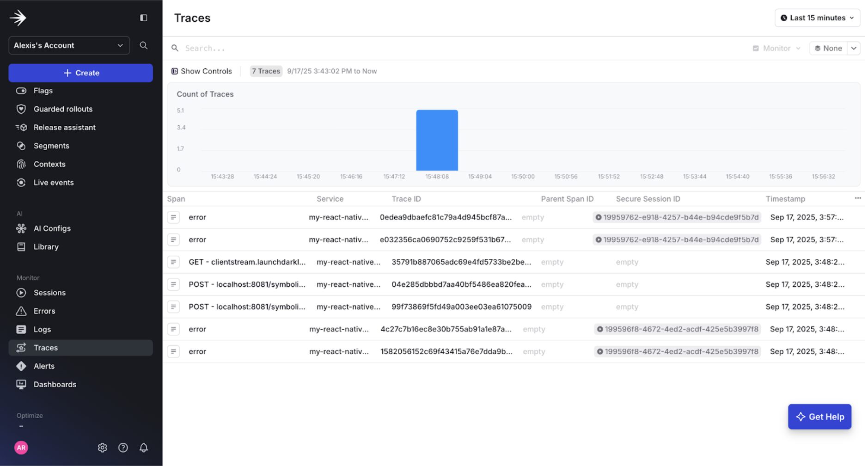Screen dimensions: 868x467
Task: Open Dashboards from the sidebar
Action: tap(21, 384)
